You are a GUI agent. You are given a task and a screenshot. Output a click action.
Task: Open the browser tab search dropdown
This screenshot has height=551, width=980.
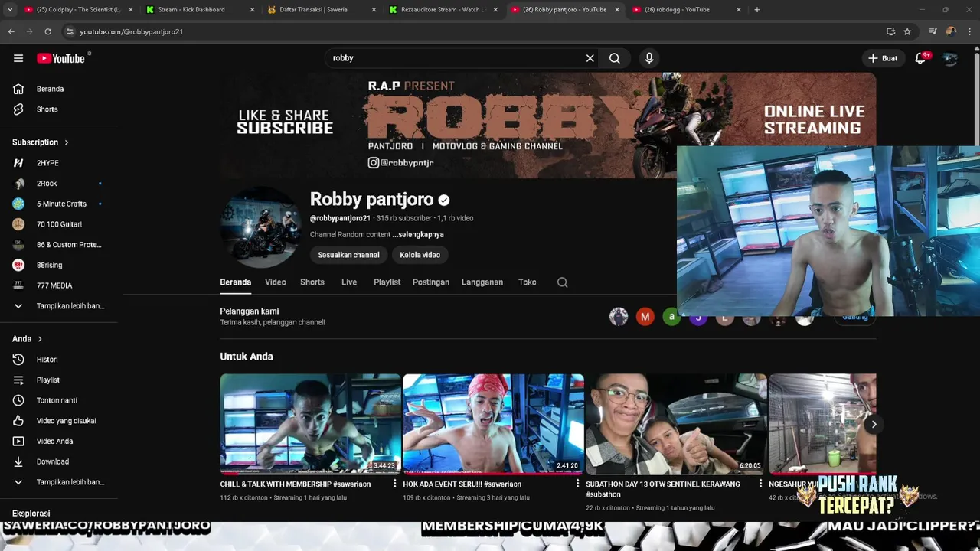(x=10, y=10)
